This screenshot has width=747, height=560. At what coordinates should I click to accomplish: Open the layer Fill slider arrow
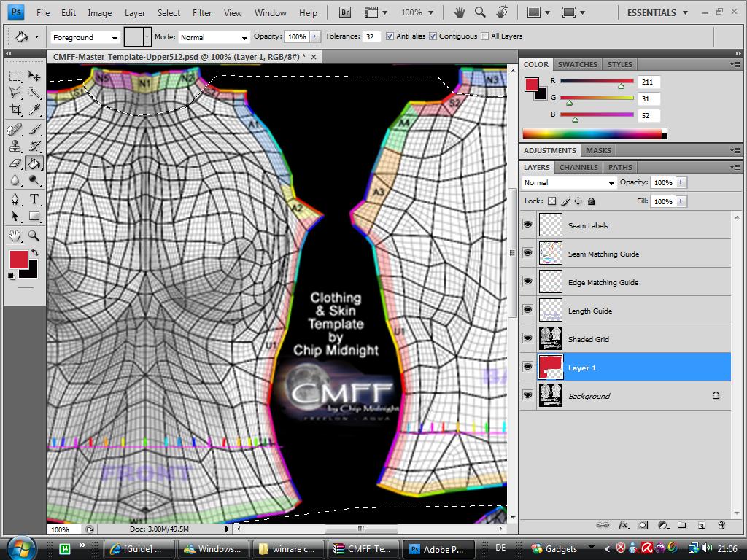(681, 201)
